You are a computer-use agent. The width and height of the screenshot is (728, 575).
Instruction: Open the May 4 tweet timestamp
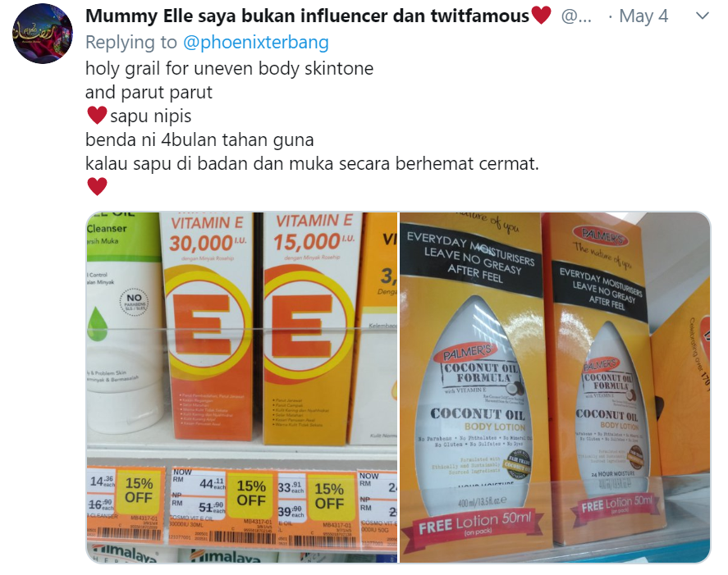click(x=643, y=16)
